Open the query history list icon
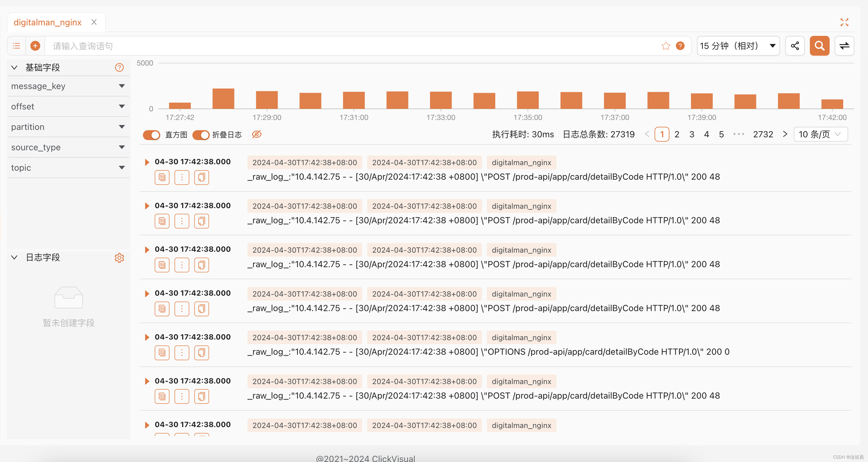868x462 pixels. [x=16, y=46]
